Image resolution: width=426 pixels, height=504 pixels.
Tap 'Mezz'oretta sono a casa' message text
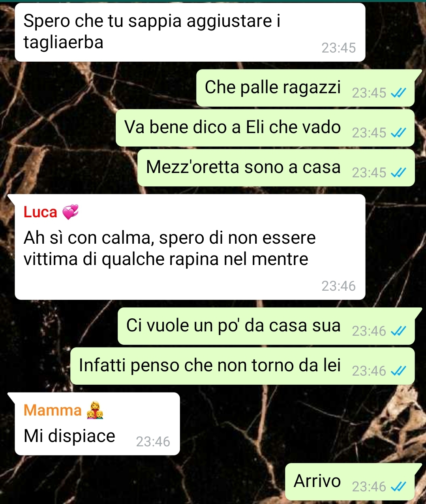[x=243, y=167]
